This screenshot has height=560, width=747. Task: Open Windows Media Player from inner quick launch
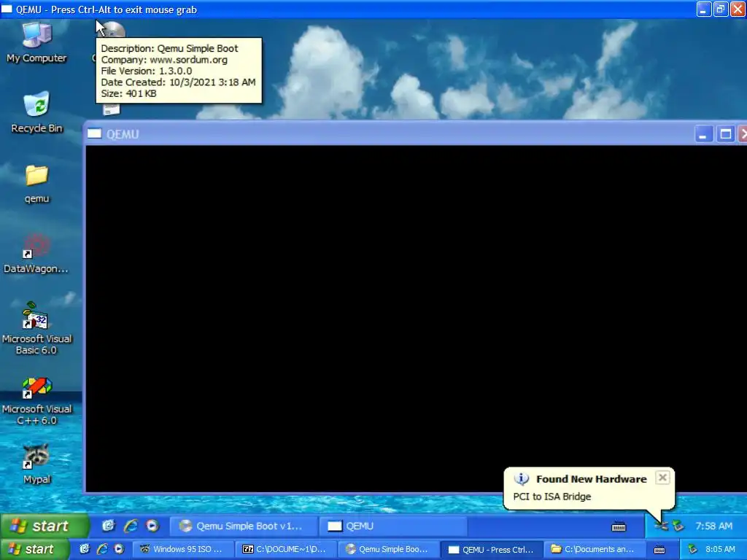coord(152,526)
